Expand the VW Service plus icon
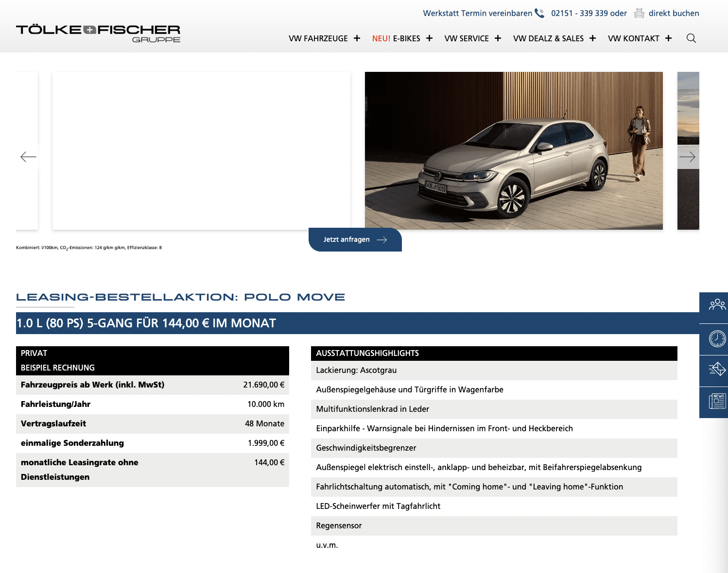The image size is (728, 573). (x=498, y=38)
